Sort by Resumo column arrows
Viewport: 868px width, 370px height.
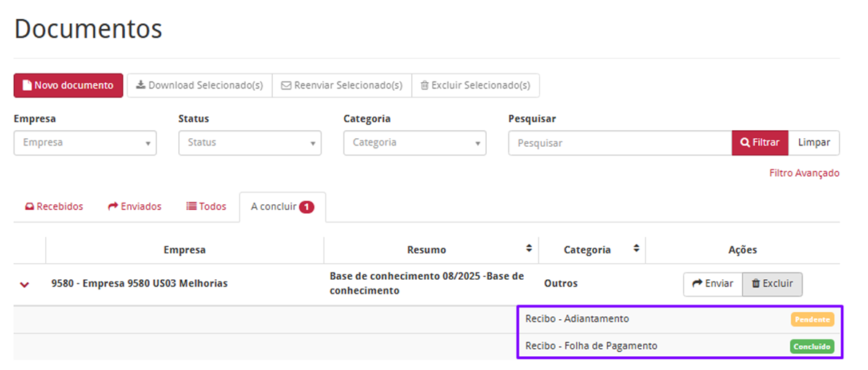[529, 249]
